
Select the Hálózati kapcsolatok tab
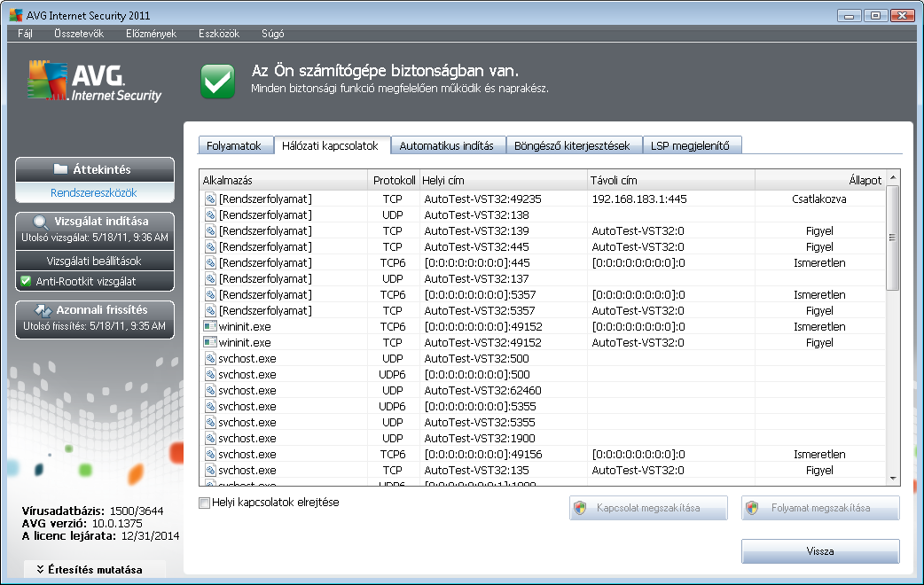pyautogui.click(x=332, y=145)
